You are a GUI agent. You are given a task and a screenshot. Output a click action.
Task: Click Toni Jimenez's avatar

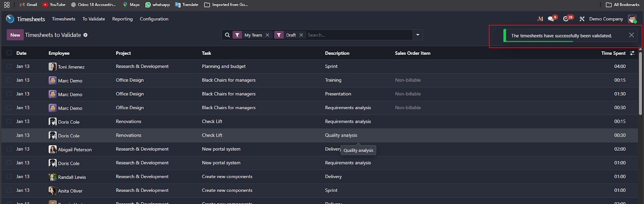52,67
